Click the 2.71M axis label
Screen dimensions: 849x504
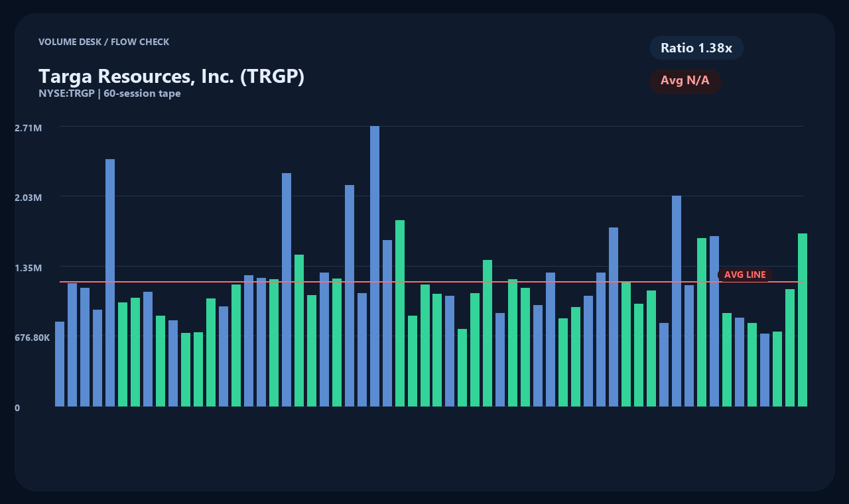(x=29, y=127)
